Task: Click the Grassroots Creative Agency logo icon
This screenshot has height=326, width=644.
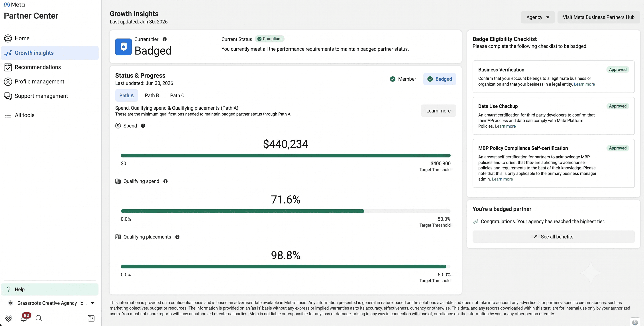Action: point(10,303)
